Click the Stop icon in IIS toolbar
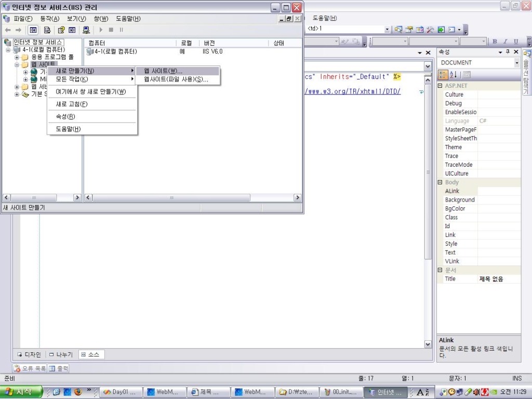This screenshot has height=399, width=532. (x=111, y=30)
